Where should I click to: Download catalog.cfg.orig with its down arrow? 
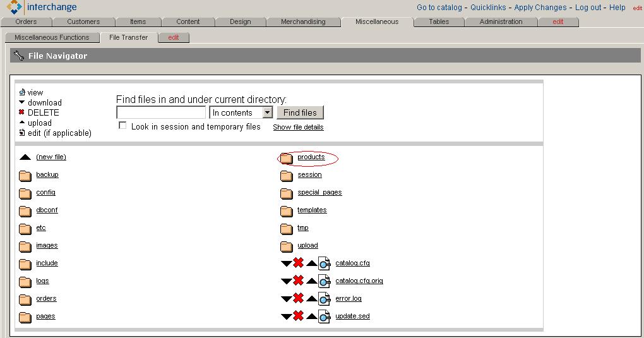286,281
